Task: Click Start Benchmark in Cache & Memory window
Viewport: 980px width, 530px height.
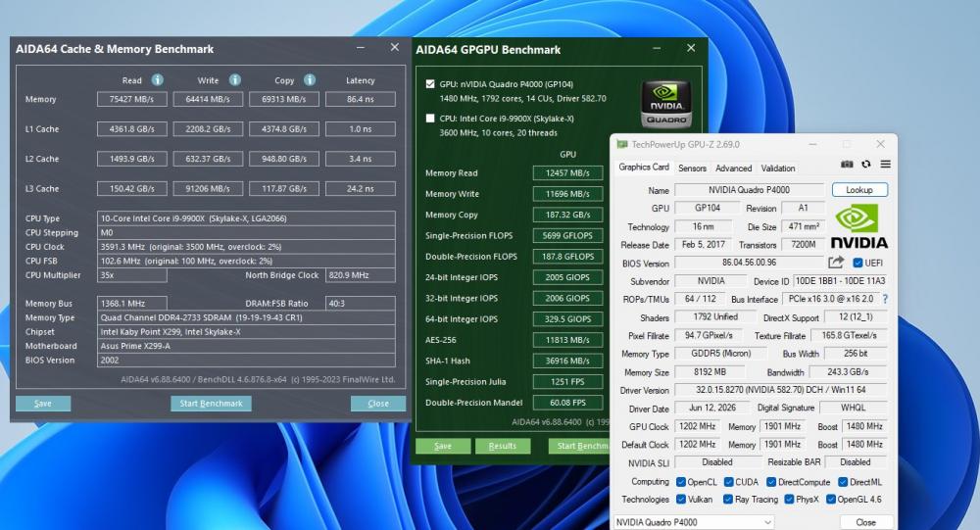Action: (212, 404)
